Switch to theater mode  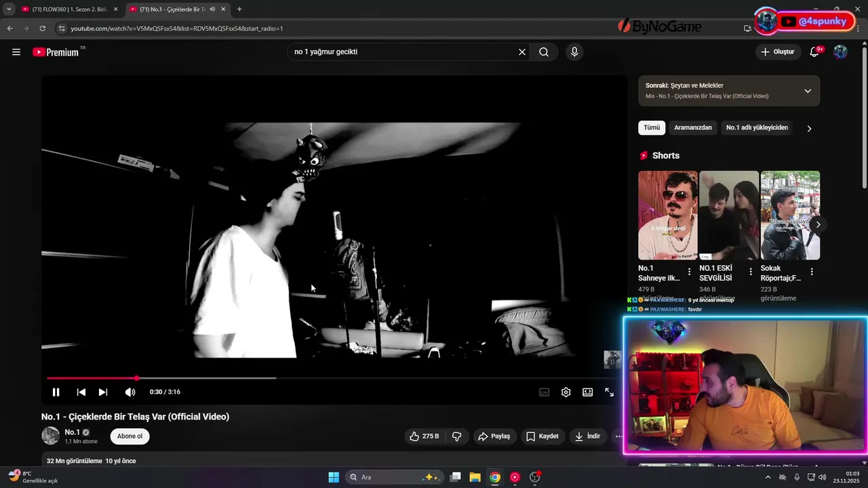coord(587,392)
